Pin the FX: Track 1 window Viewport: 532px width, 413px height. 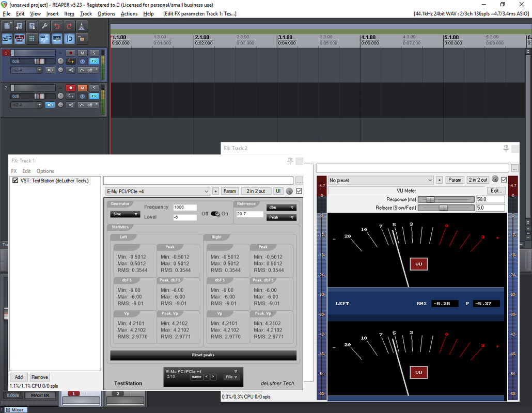point(290,161)
